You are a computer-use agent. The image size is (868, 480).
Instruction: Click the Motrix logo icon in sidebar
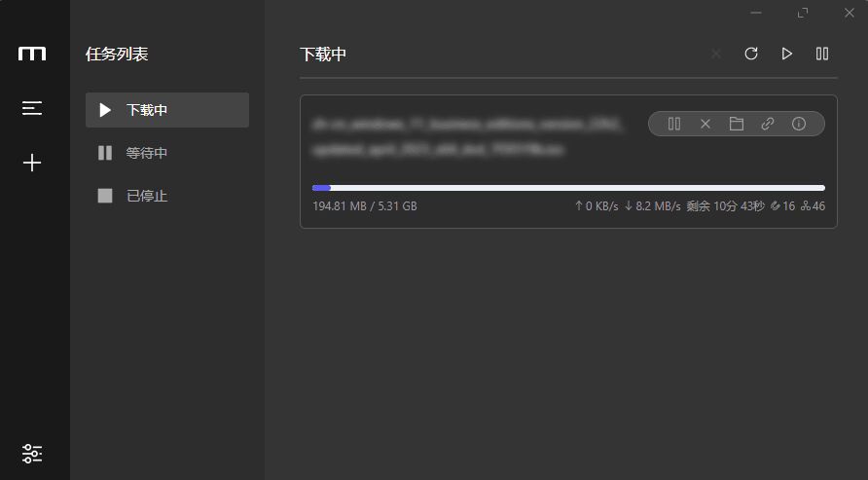pyautogui.click(x=32, y=54)
